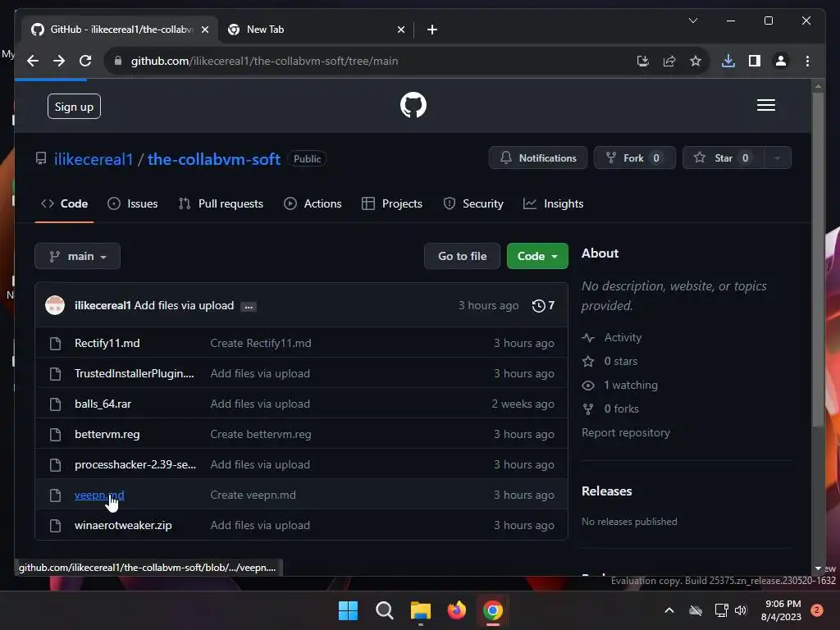Open Windows Start menu
The width and height of the screenshot is (840, 630).
point(348,610)
